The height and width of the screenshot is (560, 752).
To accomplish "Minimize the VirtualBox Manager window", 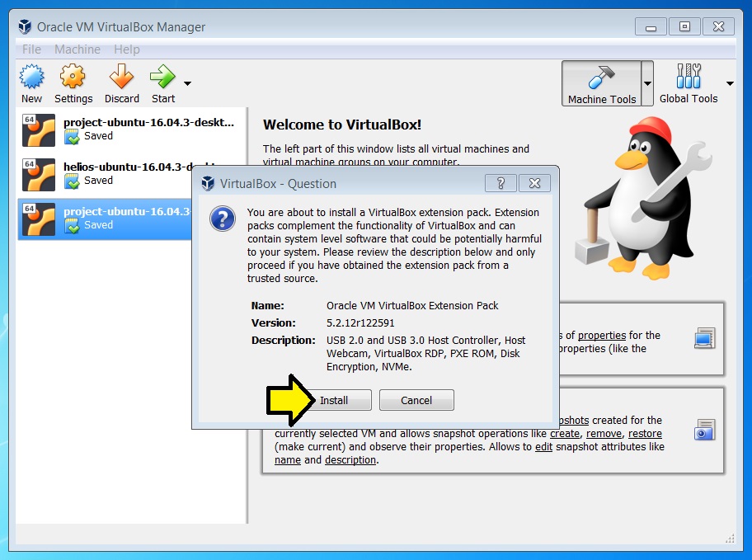I will (651, 27).
